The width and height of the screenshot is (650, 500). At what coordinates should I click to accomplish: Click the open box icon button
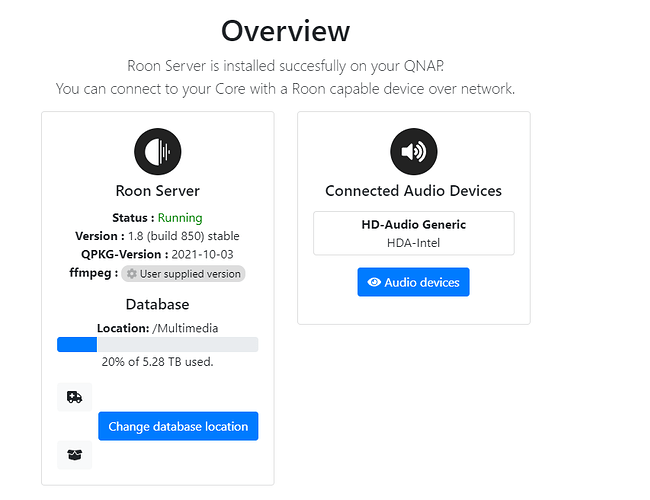(75, 455)
